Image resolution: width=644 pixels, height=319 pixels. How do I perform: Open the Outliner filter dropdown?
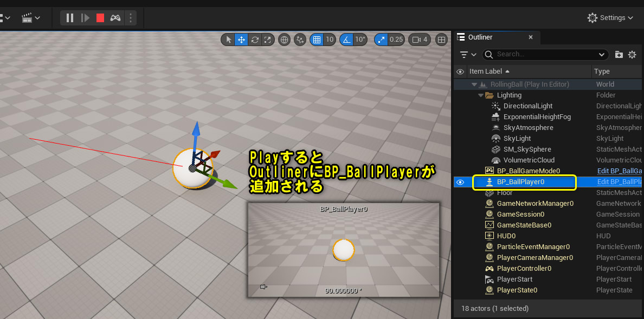466,54
